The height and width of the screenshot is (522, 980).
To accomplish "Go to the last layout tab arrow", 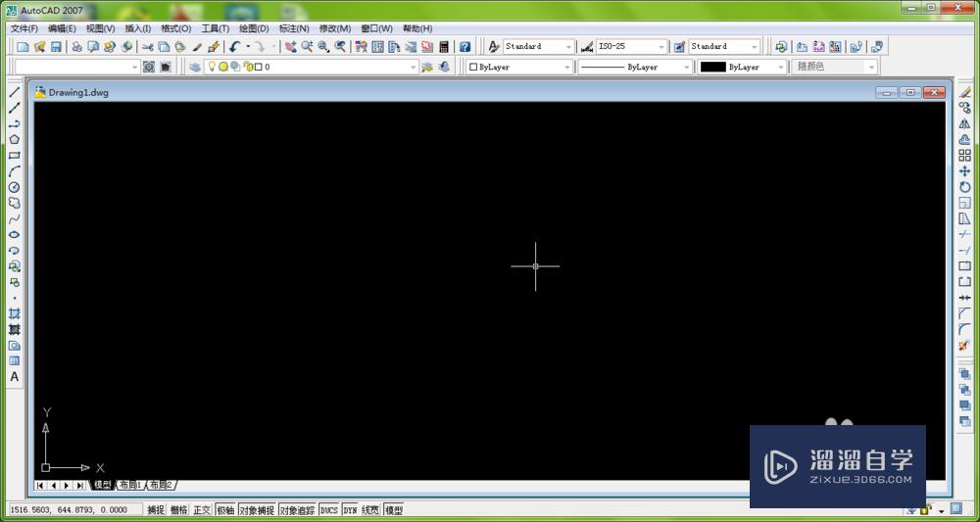I will pyautogui.click(x=80, y=485).
